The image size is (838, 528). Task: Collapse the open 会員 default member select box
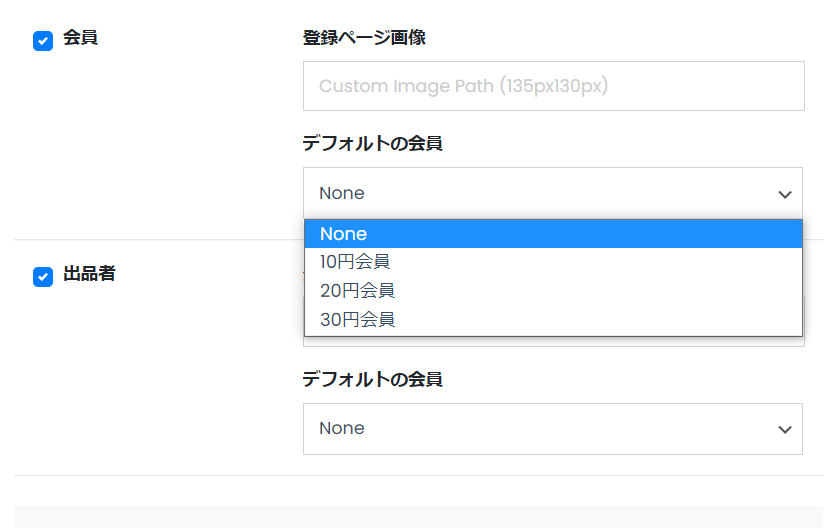coord(553,193)
